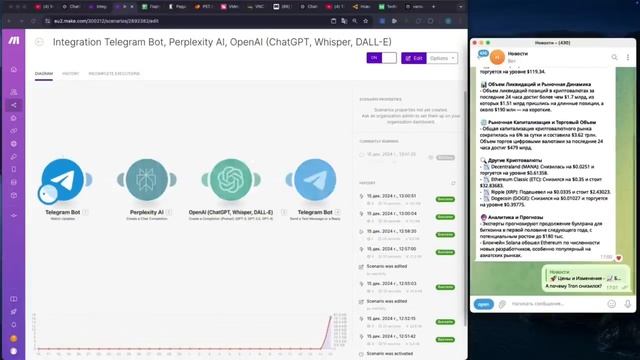The height and width of the screenshot is (360, 640).
Task: Click the translate icon in address bar
Action: click(344, 21)
